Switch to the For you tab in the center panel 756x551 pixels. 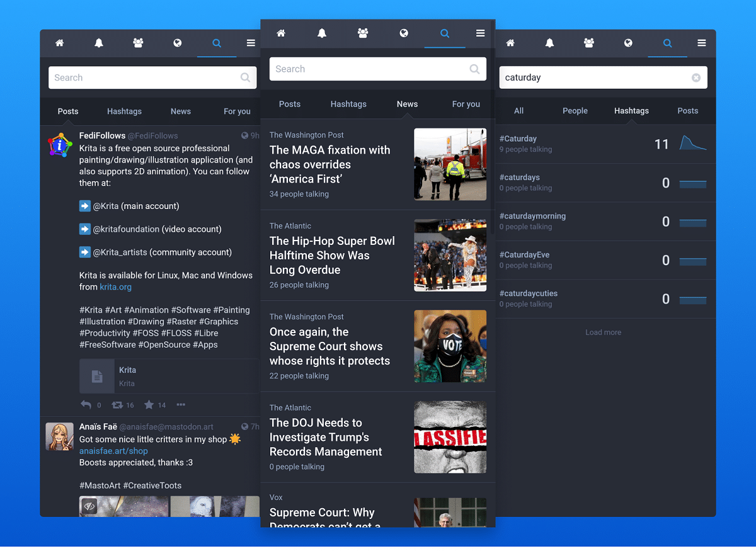click(466, 104)
